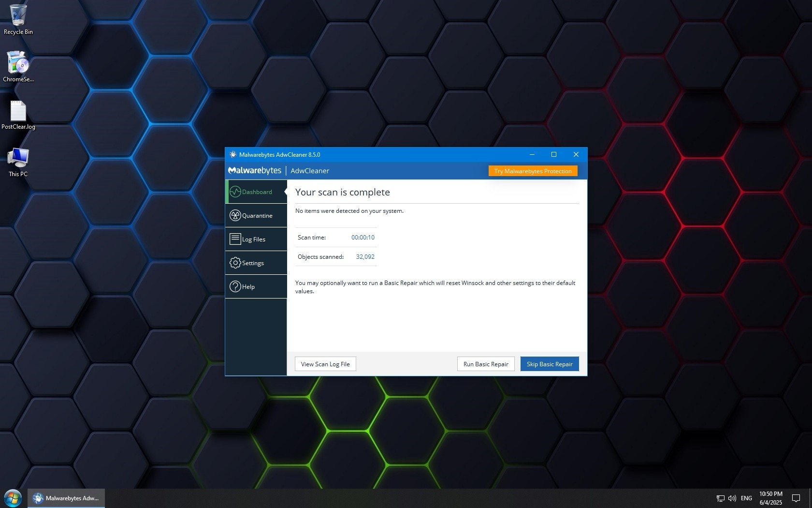Maximize the AdwCleaner window
Image resolution: width=812 pixels, height=508 pixels.
coord(554,154)
